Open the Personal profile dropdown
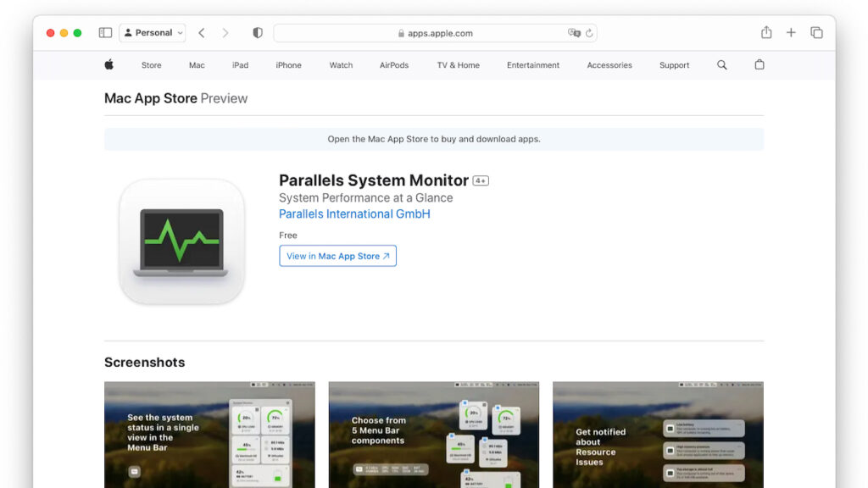Screen dimensions: 868x488 152,32
